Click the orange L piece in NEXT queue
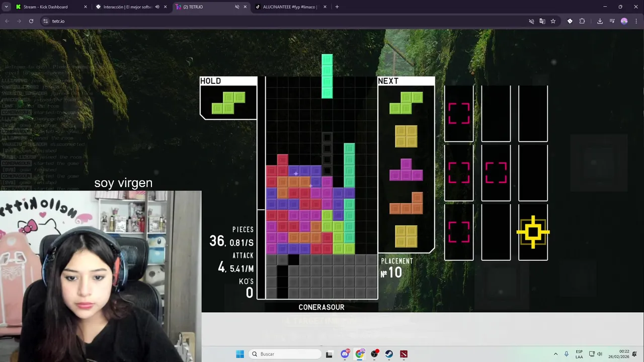Image resolution: width=644 pixels, height=362 pixels. pos(406,203)
